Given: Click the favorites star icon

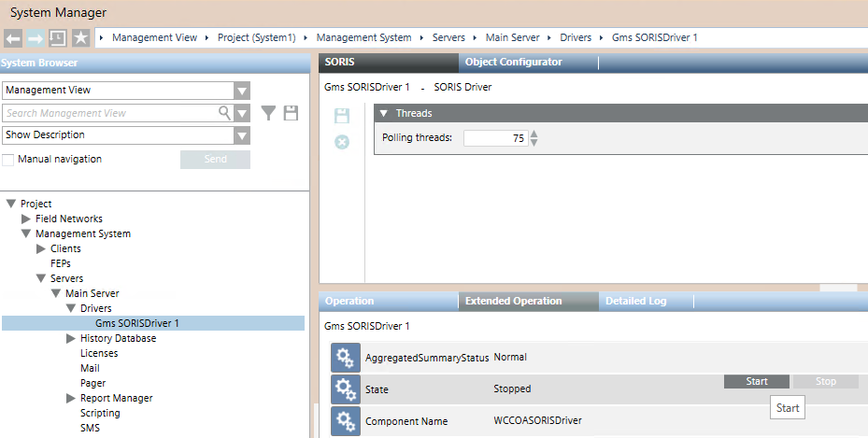Looking at the screenshot, I should tap(80, 38).
